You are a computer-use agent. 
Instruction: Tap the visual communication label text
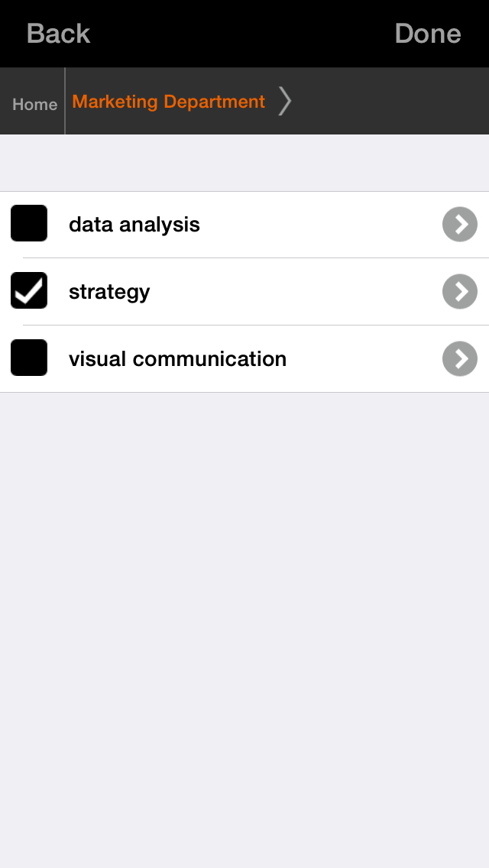coord(177,359)
